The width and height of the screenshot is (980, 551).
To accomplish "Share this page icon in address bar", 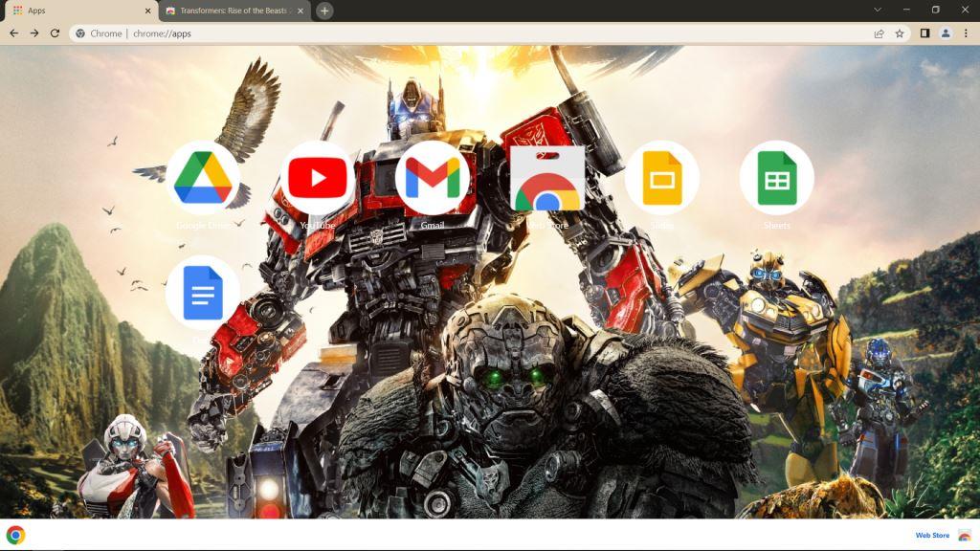I will 879,33.
